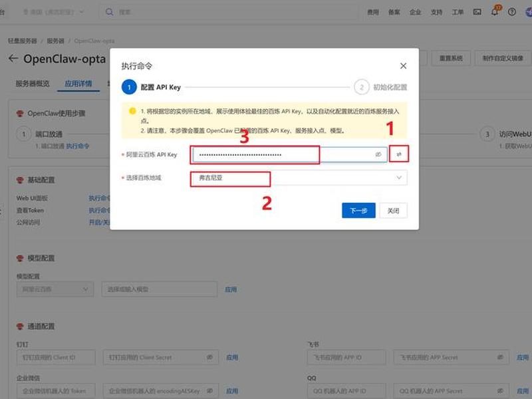
Task: Focus the 飞书应用的 APP Secret field
Action: point(452,357)
